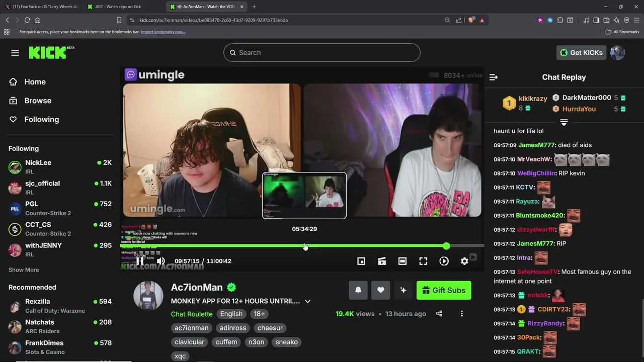The image size is (644, 362).
Task: Select the 18+ tag
Action: coord(259,314)
